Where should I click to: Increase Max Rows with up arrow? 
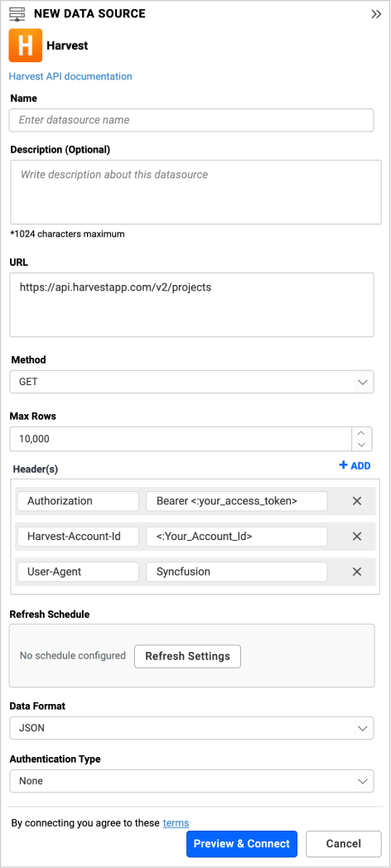coord(362,433)
